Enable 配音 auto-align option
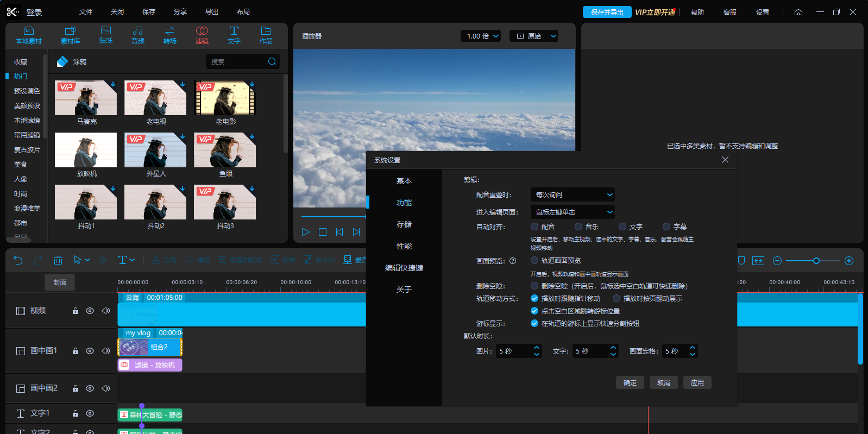The width and height of the screenshot is (868, 434). [534, 227]
